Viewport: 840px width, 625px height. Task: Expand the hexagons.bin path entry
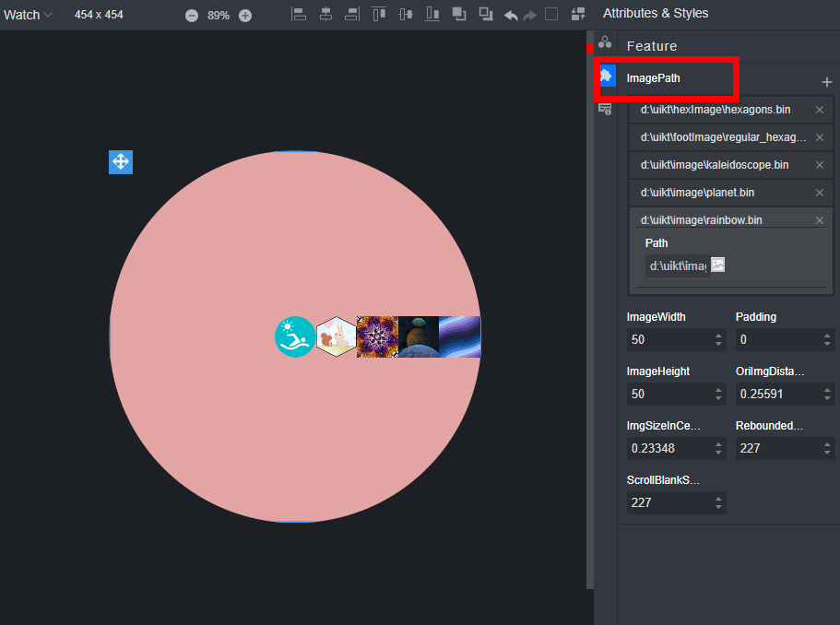716,110
